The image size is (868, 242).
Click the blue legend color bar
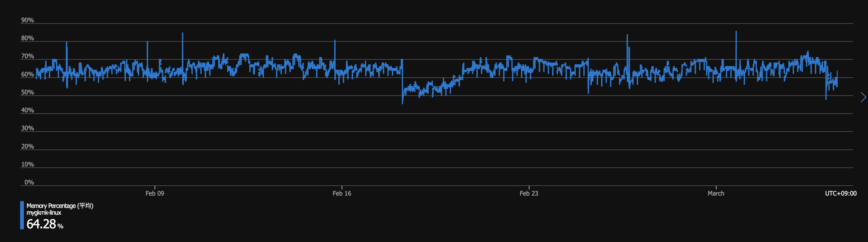point(22,215)
